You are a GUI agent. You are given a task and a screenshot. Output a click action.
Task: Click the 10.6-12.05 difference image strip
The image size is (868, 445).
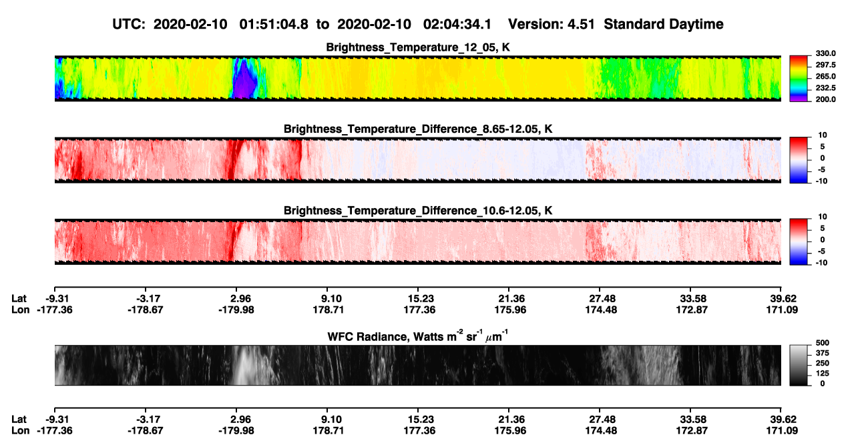(417, 242)
